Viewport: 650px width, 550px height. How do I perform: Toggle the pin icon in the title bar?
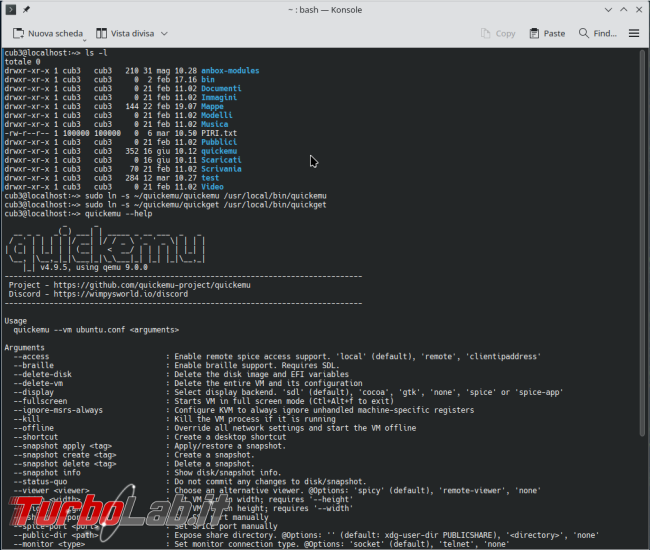(26, 10)
